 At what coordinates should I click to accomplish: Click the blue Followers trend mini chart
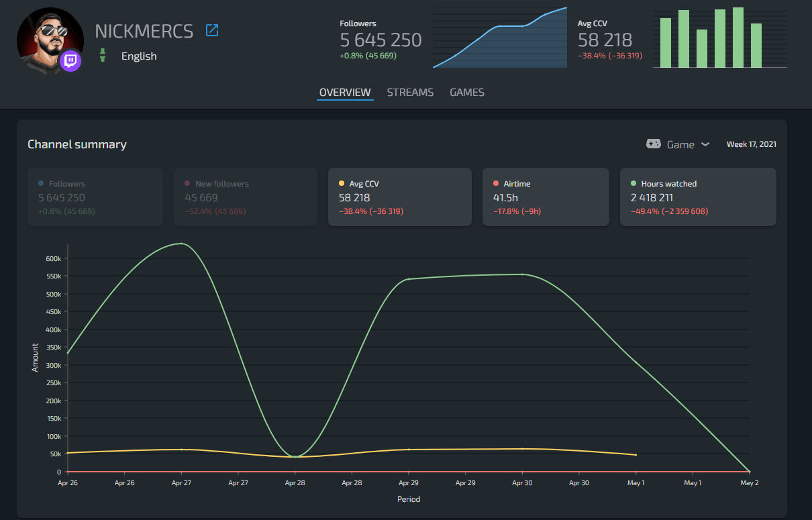pos(500,38)
